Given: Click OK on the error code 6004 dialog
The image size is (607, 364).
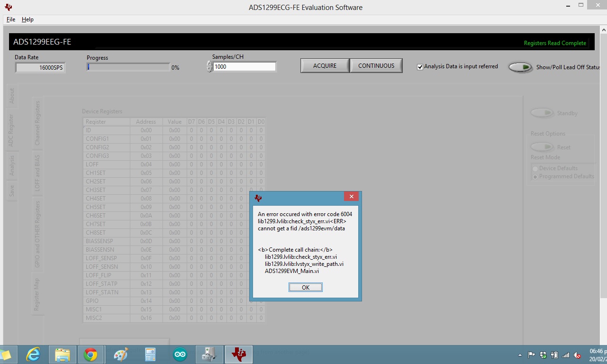Looking at the screenshot, I should [305, 287].
